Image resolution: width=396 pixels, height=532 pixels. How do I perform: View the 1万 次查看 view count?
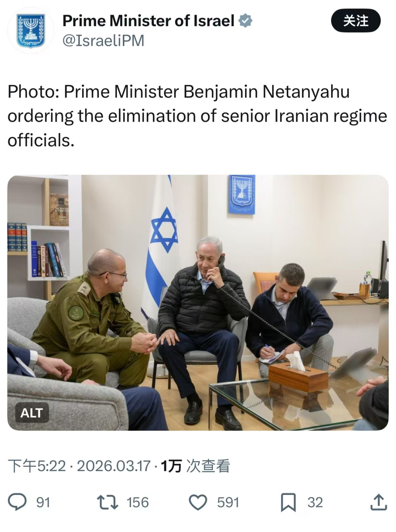(x=195, y=466)
